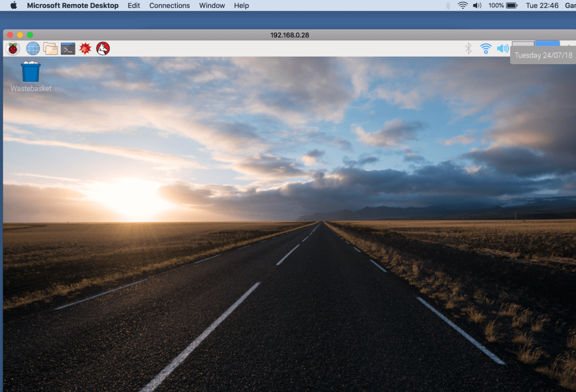The image size is (576, 392).
Task: Mute audio using the speaker icon
Action: click(502, 48)
